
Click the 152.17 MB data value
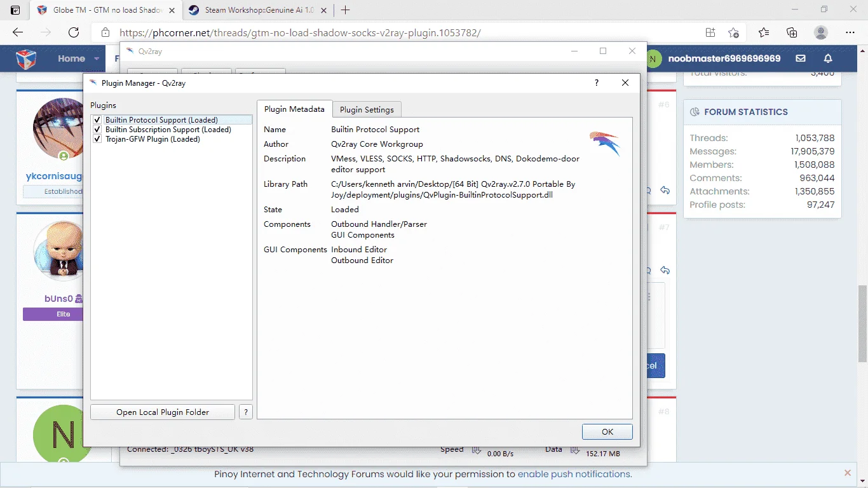click(602, 454)
